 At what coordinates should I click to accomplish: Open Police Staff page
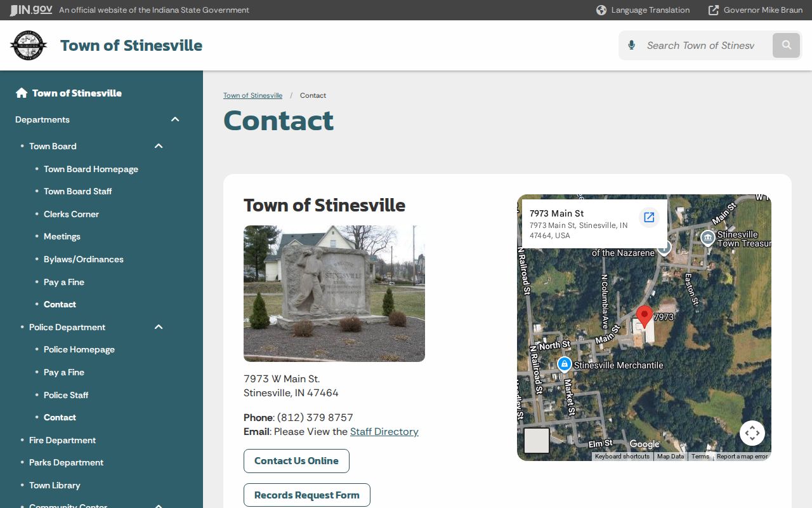coord(66,395)
